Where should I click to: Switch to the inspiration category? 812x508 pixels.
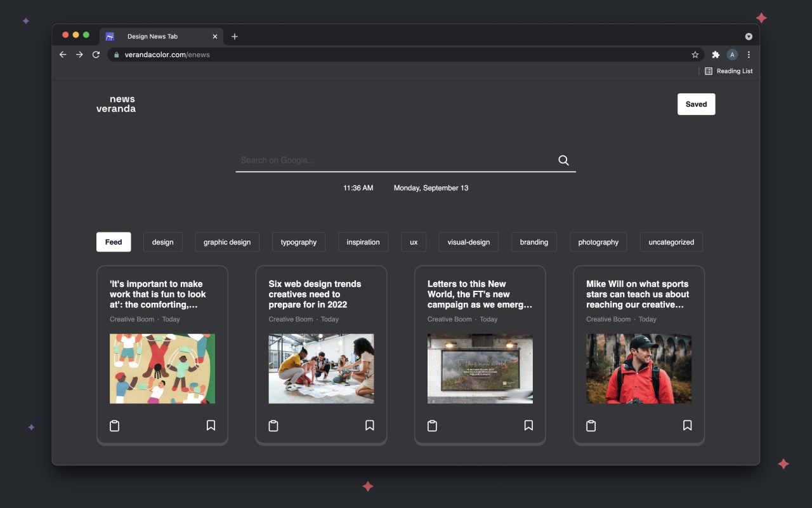point(363,242)
